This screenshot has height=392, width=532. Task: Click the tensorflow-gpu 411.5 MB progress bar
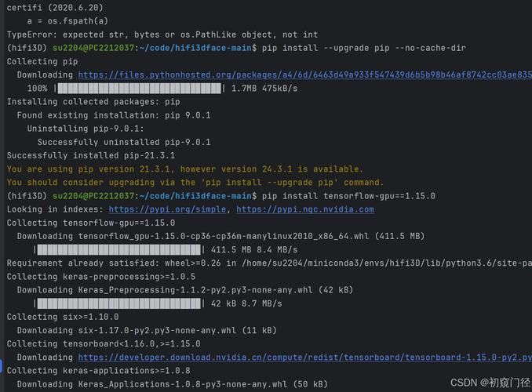[118, 250]
